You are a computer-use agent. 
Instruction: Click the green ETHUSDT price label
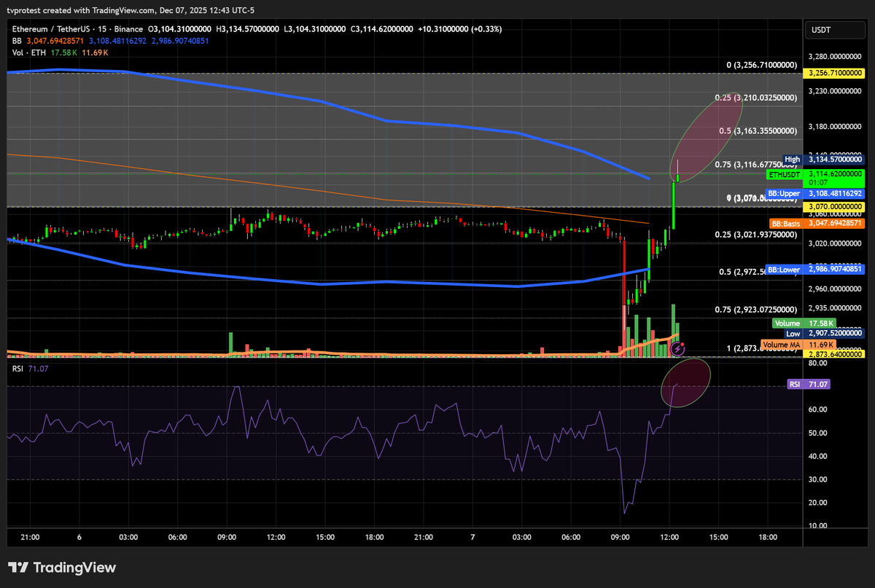[785, 175]
